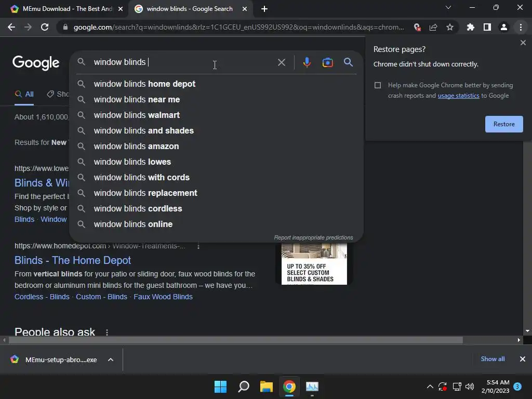Choose suggestion window blinds home depot
Image resolution: width=532 pixels, height=399 pixels.
tap(216, 84)
